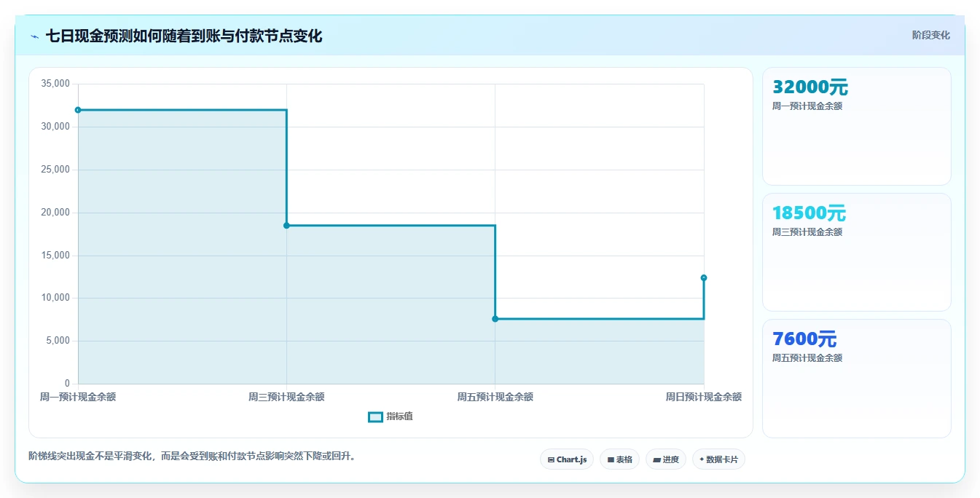Click the teal legend swatch box
This screenshot has width=980, height=498.
click(x=375, y=417)
